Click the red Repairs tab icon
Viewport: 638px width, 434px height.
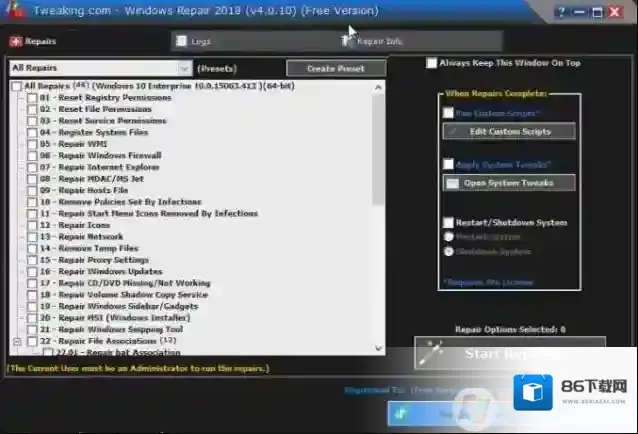13,42
